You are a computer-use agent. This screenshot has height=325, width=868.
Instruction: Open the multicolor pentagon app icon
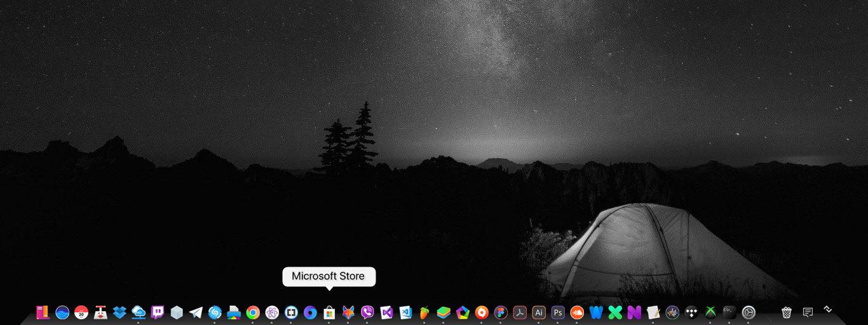pyautogui.click(x=463, y=312)
